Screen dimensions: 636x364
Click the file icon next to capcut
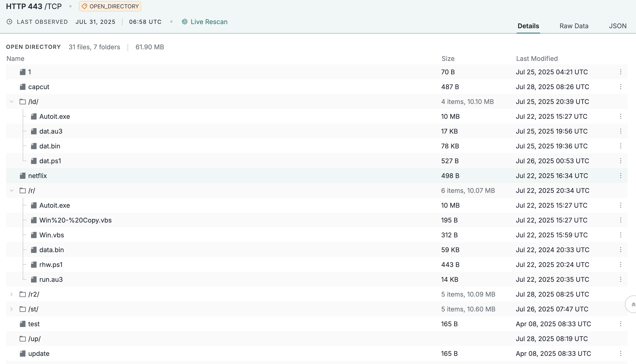[22, 87]
